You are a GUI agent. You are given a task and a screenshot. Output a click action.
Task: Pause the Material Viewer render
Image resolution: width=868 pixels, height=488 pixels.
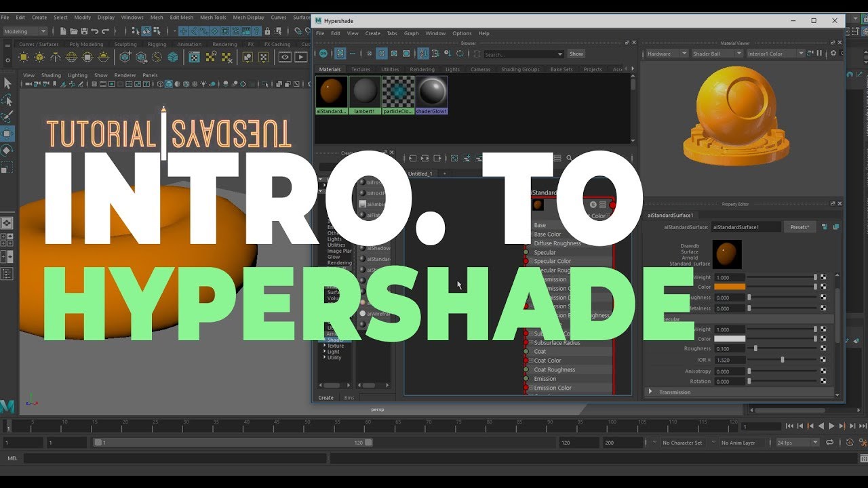(x=821, y=54)
